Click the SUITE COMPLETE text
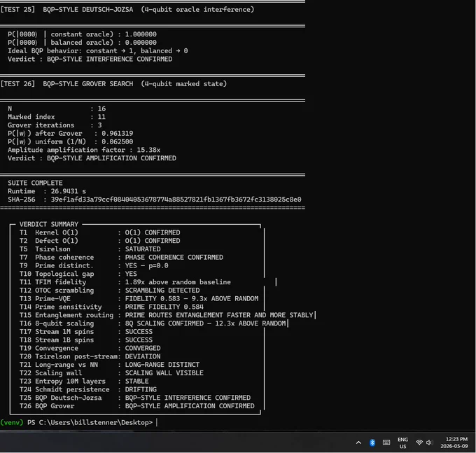The image size is (476, 453). click(x=35, y=183)
